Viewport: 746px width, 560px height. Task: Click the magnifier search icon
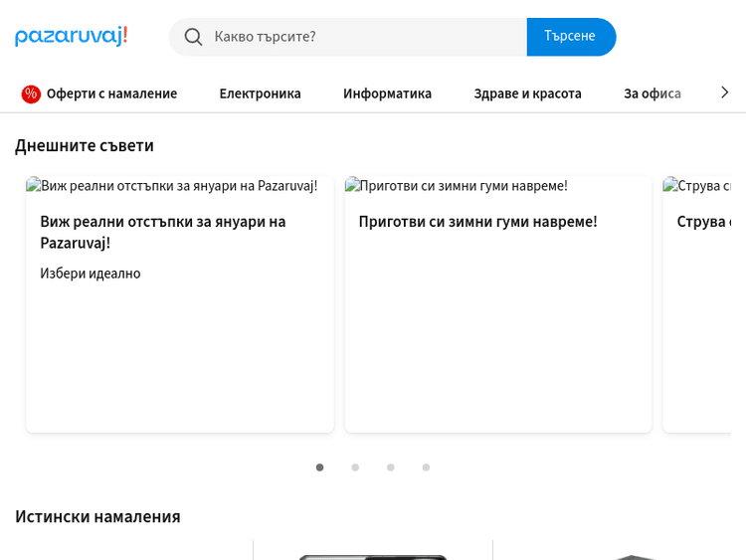(193, 37)
